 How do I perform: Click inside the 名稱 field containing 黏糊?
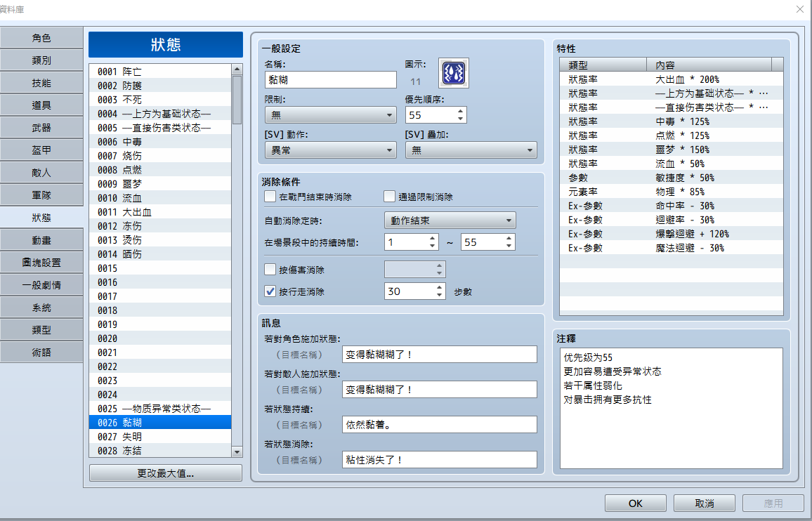(x=330, y=80)
